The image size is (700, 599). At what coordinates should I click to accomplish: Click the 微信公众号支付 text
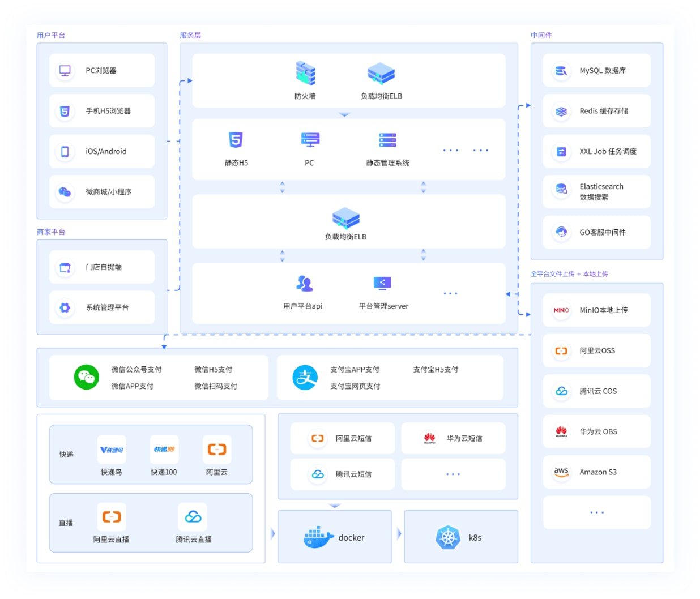136,370
